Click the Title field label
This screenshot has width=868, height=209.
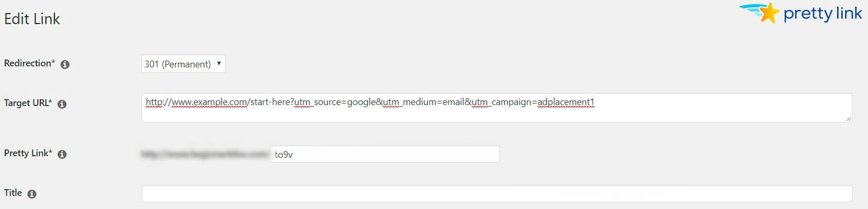[13, 193]
